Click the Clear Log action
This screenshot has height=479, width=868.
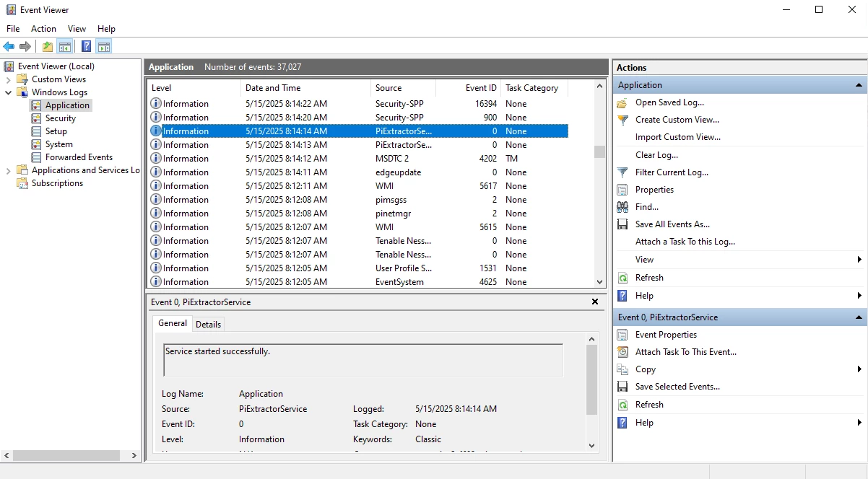point(656,155)
